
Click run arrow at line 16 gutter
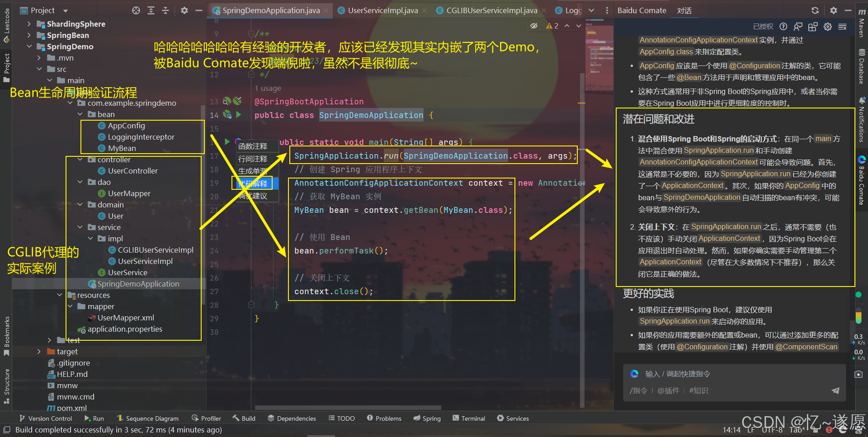click(227, 141)
